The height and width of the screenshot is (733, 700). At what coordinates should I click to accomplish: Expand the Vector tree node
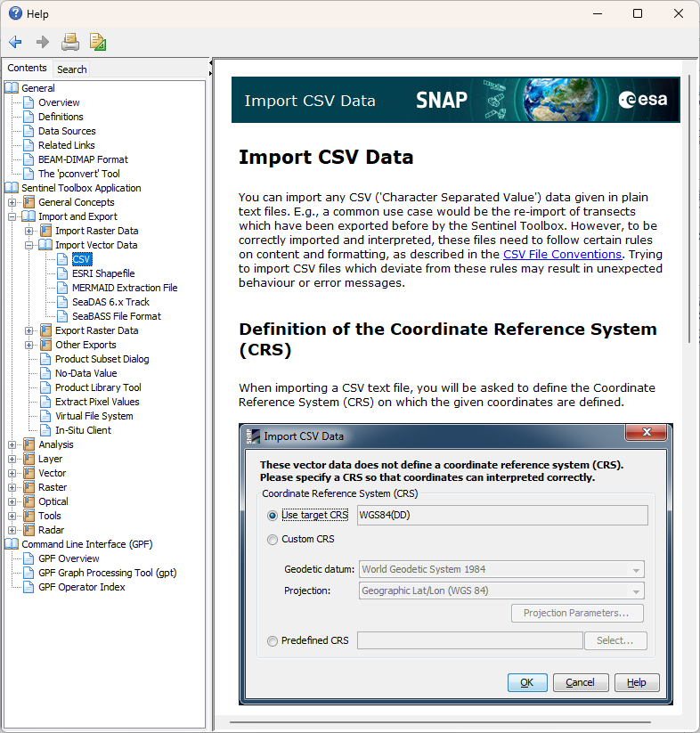click(12, 473)
